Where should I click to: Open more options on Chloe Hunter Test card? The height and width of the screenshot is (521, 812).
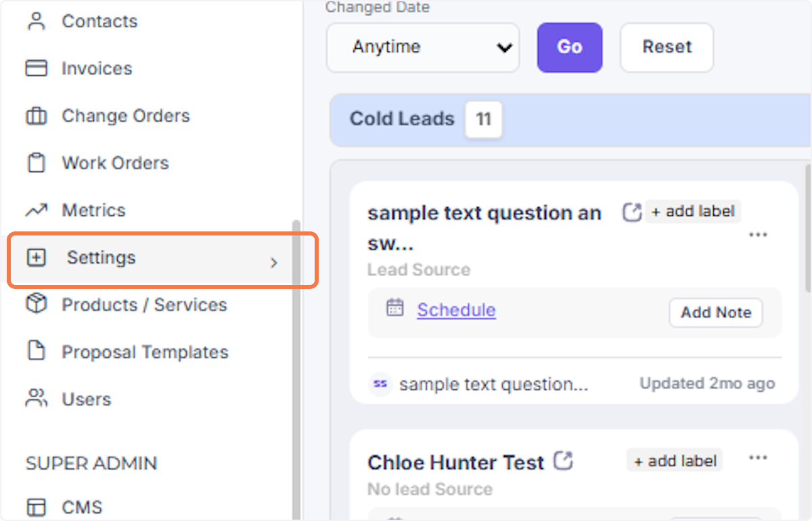coord(758,458)
